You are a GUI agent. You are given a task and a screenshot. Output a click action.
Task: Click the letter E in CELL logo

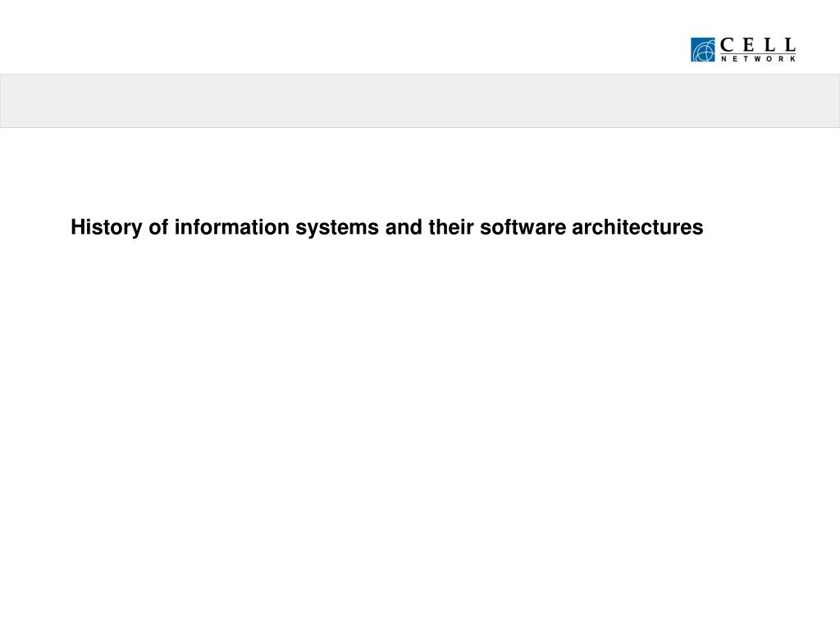[748, 44]
